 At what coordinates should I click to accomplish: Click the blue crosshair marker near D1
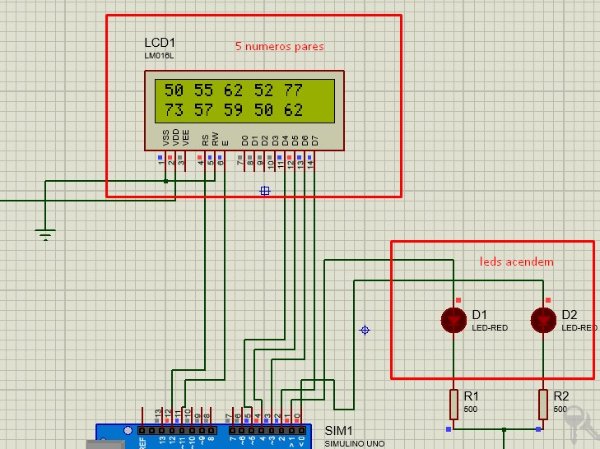click(x=365, y=330)
